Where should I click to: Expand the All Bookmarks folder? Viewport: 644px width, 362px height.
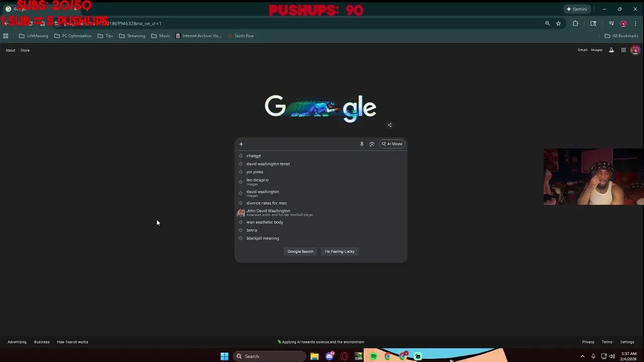click(x=621, y=36)
